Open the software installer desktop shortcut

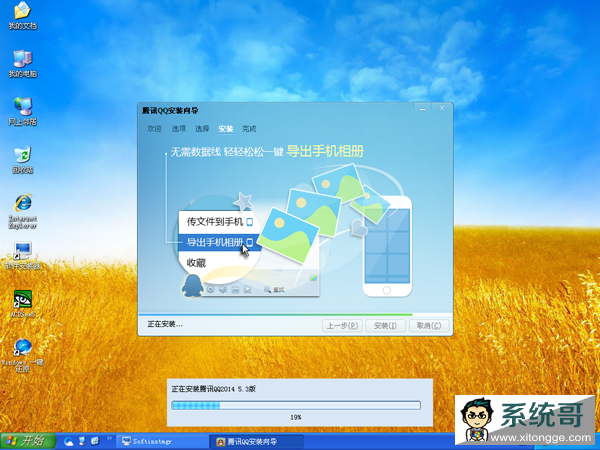tap(23, 255)
